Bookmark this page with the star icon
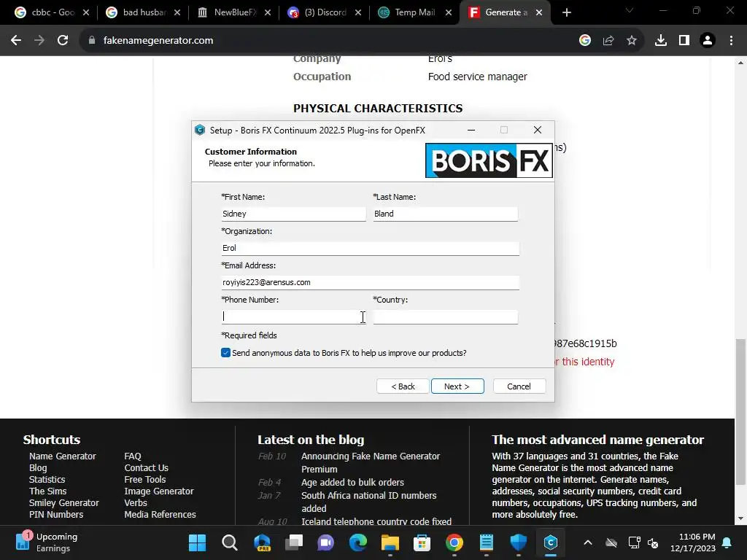Screen dimensions: 747x560 point(632,41)
